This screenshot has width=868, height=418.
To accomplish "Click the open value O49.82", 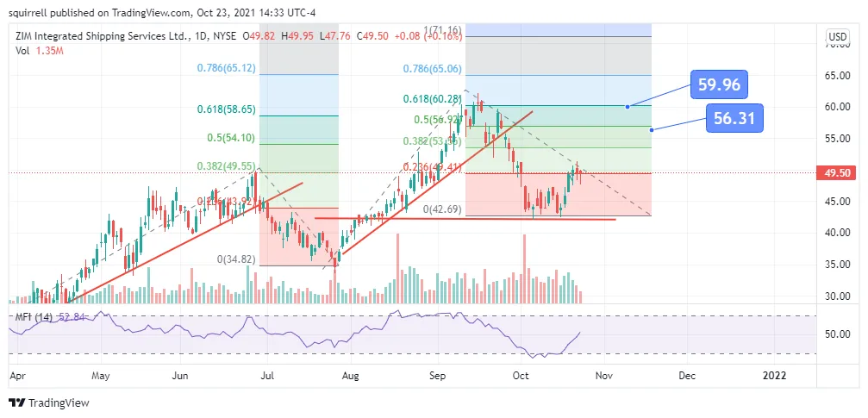I will pyautogui.click(x=260, y=36).
